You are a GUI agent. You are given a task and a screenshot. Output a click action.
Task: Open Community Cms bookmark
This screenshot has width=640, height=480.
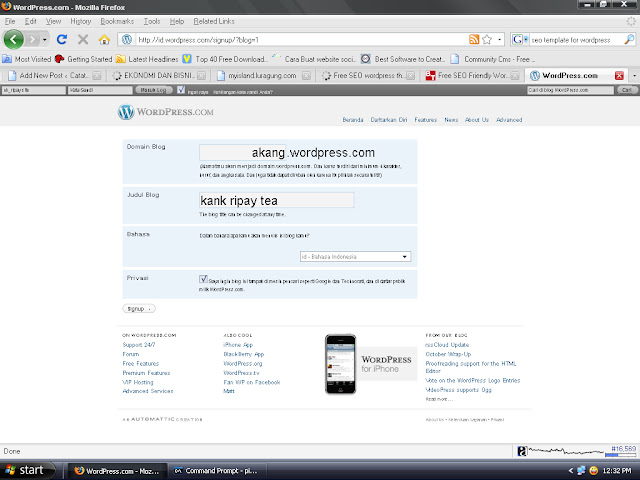[x=492, y=59]
